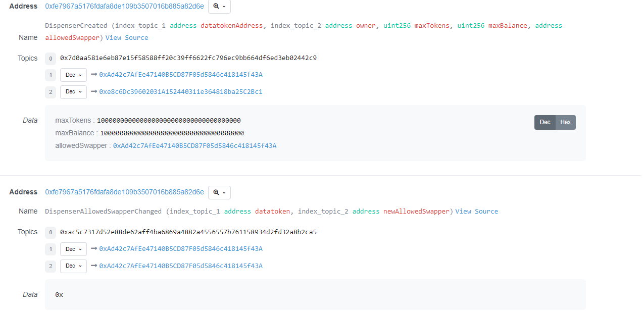Open the Dec dropdown for topic 1 of DispenserCreated
Viewport: 644px width, 312px height.
click(73, 74)
